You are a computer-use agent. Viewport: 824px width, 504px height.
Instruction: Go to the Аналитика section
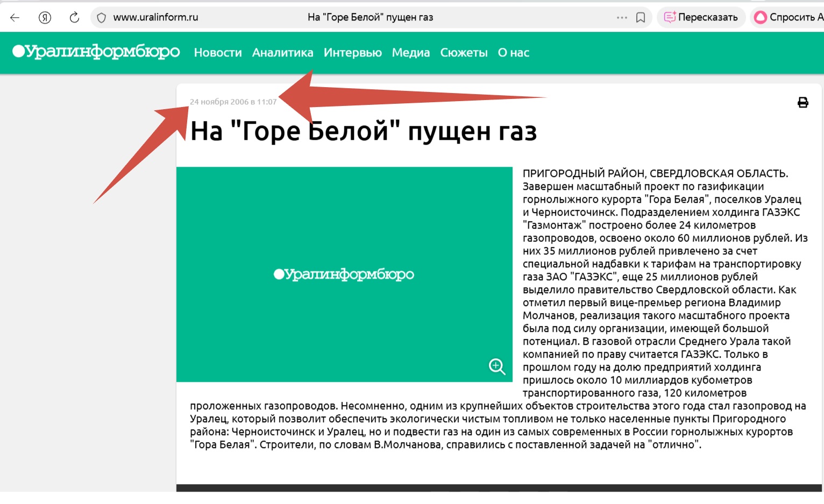282,53
